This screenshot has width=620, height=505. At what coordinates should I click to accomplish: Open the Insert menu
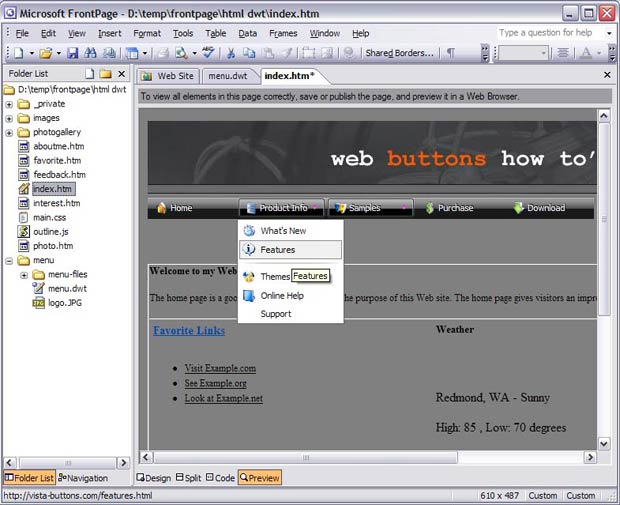tap(110, 34)
